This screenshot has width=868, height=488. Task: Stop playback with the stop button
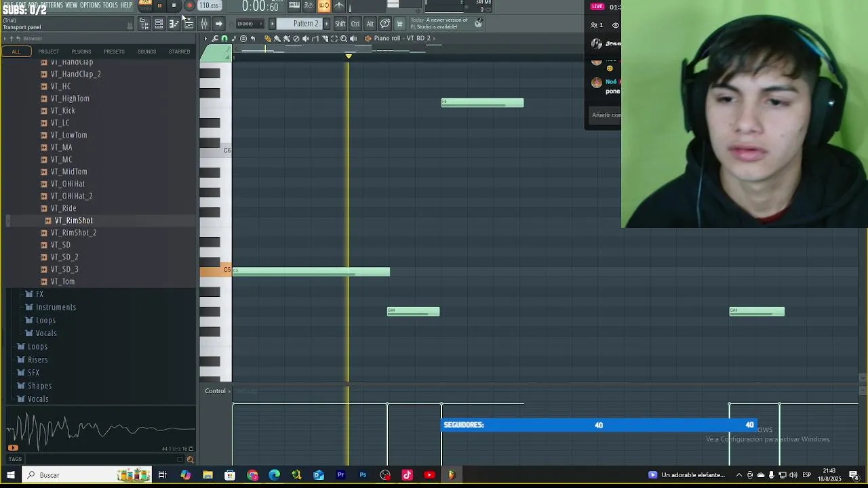click(x=174, y=5)
